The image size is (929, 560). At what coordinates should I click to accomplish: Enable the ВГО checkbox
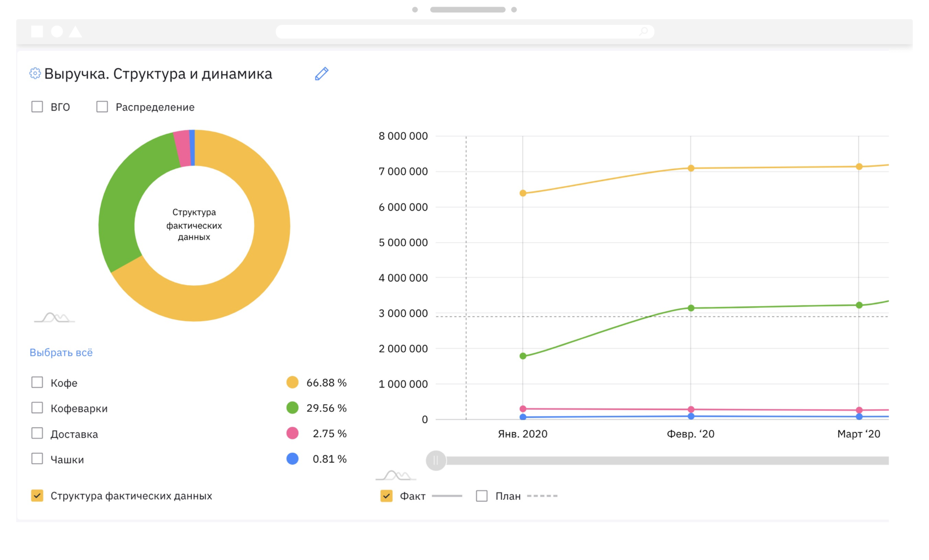pos(37,107)
